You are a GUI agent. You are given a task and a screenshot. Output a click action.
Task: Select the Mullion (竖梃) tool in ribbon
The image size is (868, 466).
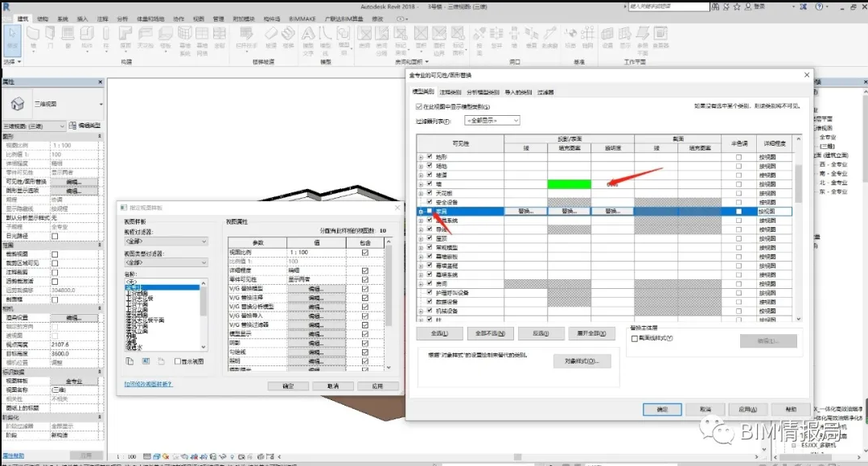[x=220, y=38]
